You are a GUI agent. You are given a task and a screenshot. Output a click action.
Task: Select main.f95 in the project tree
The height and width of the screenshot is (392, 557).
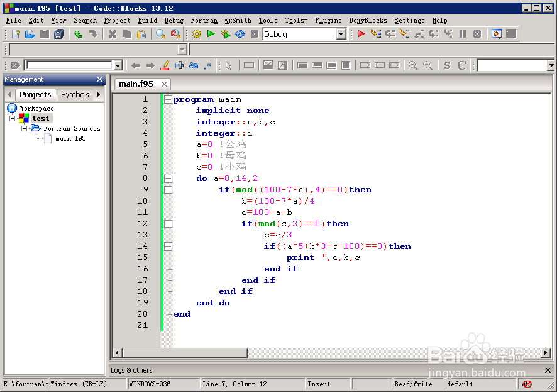(70, 138)
